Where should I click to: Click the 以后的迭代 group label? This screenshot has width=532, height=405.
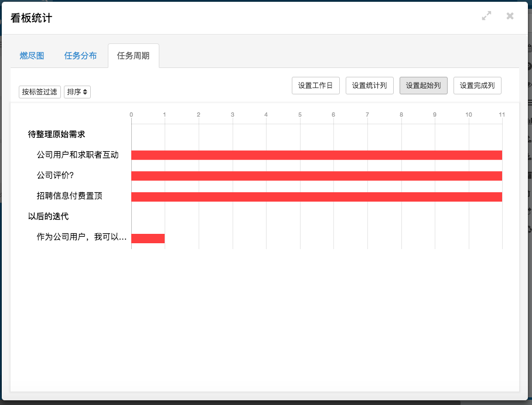48,217
